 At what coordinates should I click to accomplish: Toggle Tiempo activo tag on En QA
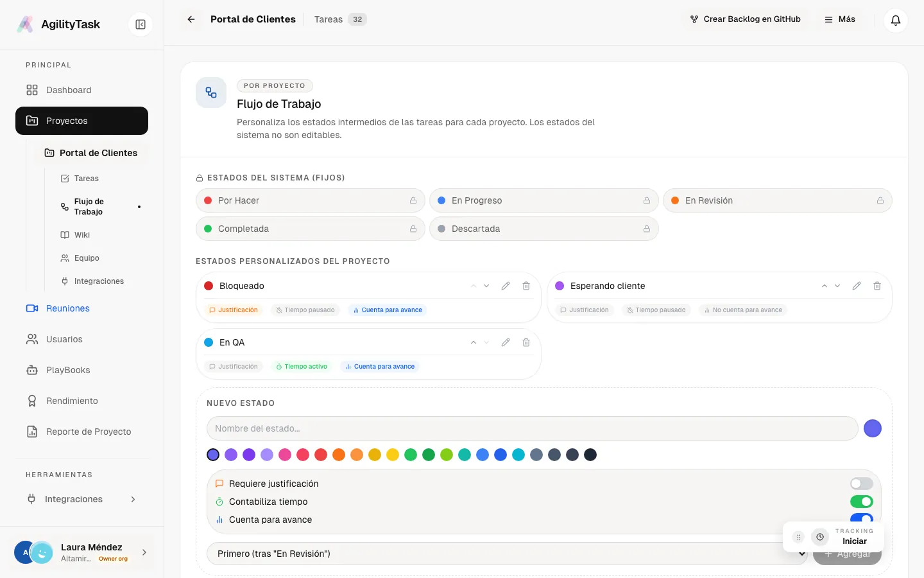(x=302, y=366)
